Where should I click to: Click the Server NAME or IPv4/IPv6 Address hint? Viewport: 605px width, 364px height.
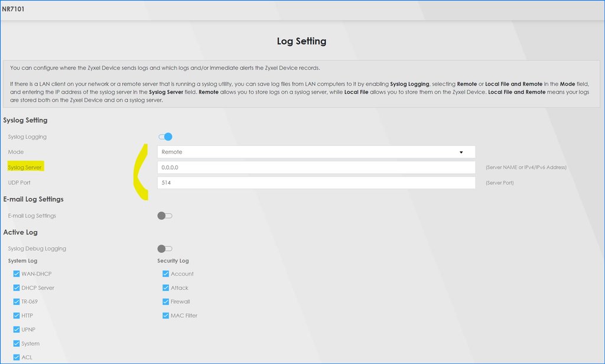[x=526, y=167]
